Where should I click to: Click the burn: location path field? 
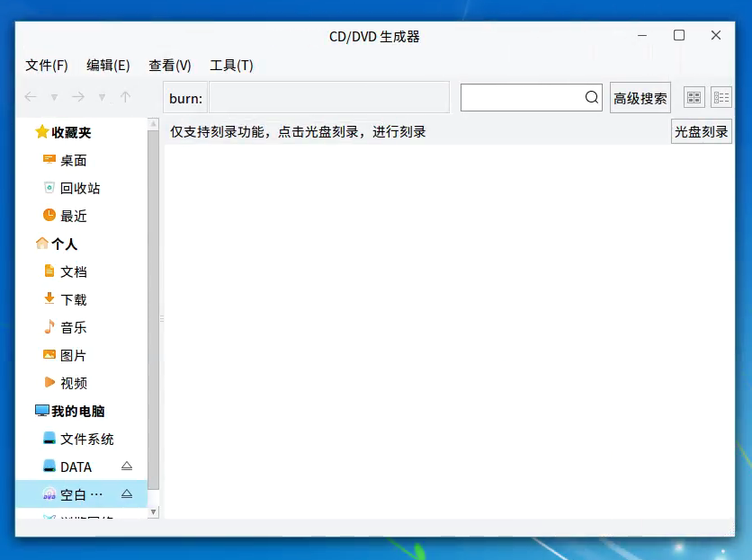click(x=328, y=98)
